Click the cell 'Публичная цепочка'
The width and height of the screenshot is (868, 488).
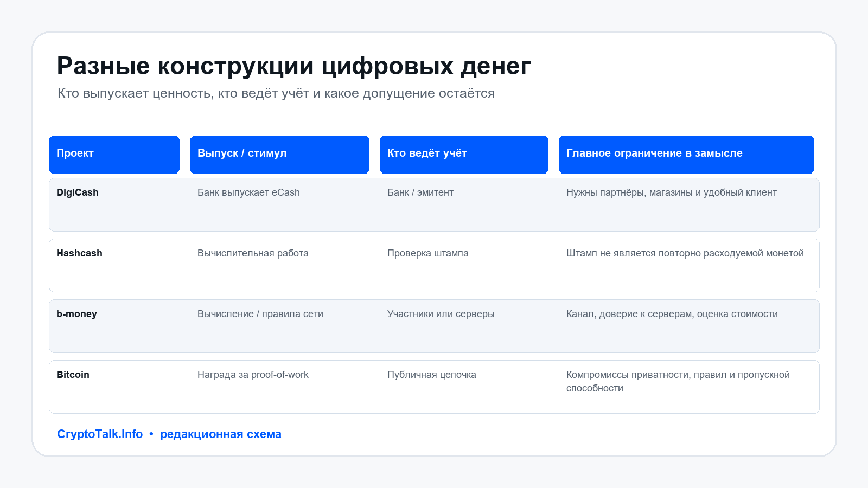coord(432,375)
